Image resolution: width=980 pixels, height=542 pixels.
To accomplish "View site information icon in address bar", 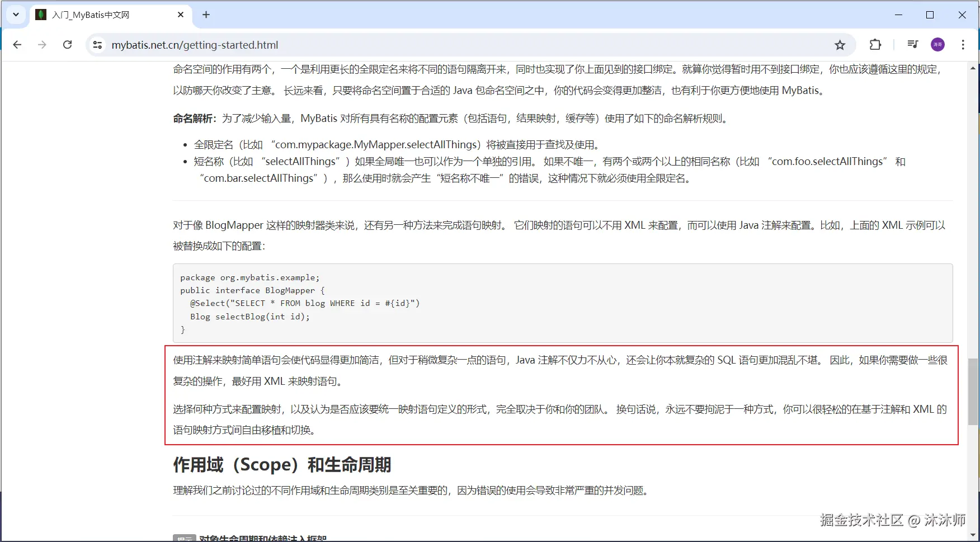I will (x=97, y=45).
